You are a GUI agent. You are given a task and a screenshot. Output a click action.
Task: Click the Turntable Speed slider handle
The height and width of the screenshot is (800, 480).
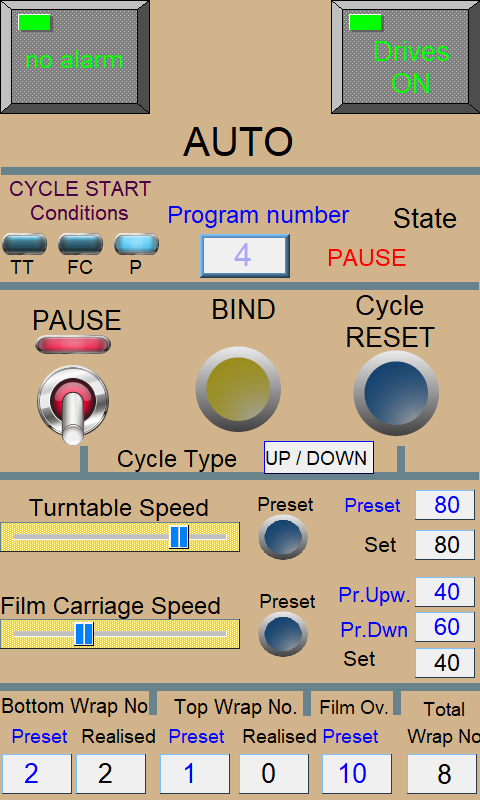point(179,537)
